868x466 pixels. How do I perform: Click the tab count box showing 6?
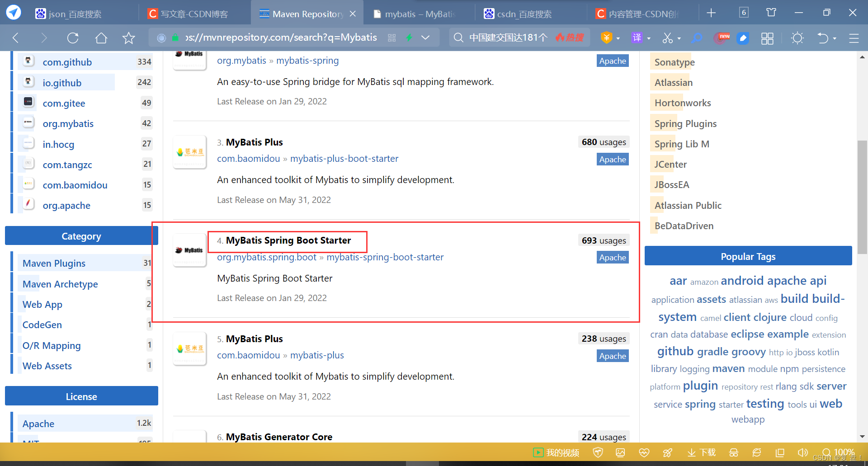pyautogui.click(x=744, y=12)
